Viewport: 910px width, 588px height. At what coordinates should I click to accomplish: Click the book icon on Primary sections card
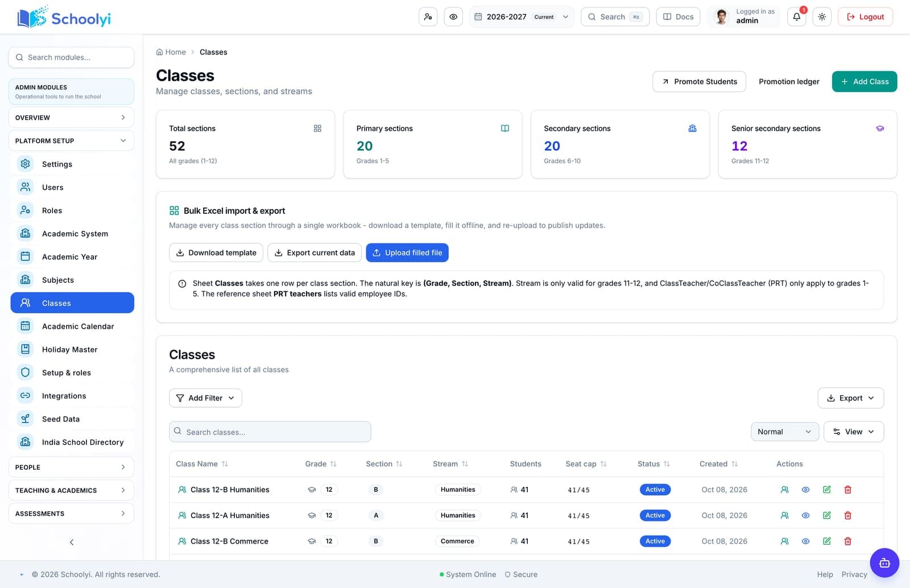504,129
